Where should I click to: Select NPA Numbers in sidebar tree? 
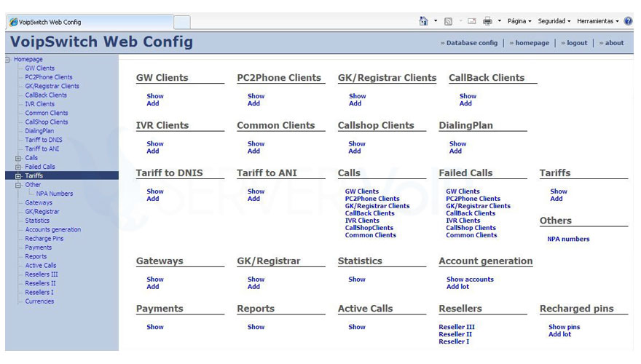coord(55,194)
